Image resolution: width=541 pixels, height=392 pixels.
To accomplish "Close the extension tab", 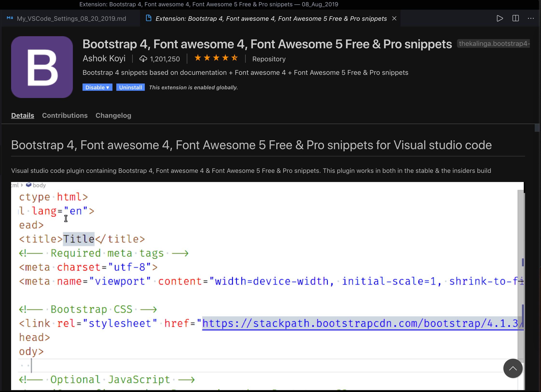I will [394, 18].
